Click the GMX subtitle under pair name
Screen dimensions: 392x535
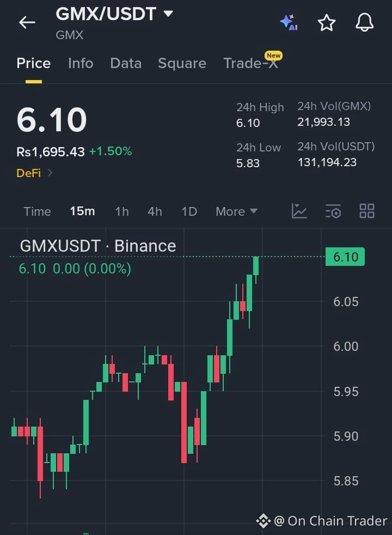coord(70,35)
